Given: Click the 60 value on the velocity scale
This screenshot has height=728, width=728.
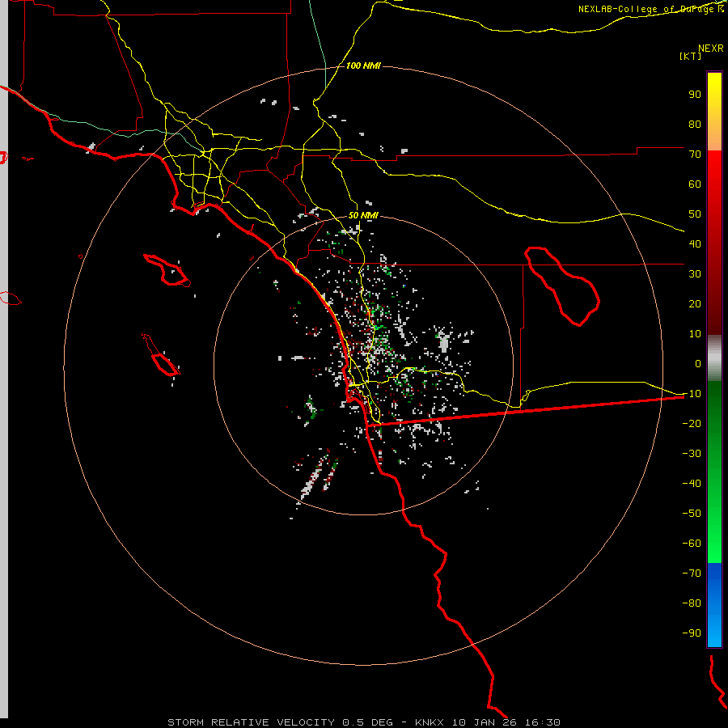Looking at the screenshot, I should tap(695, 184).
